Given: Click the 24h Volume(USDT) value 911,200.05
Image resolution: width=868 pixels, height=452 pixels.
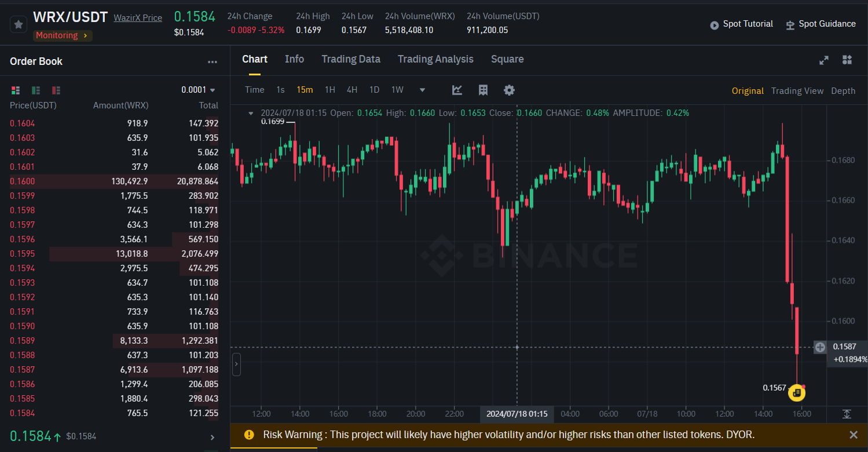Looking at the screenshot, I should tap(487, 30).
